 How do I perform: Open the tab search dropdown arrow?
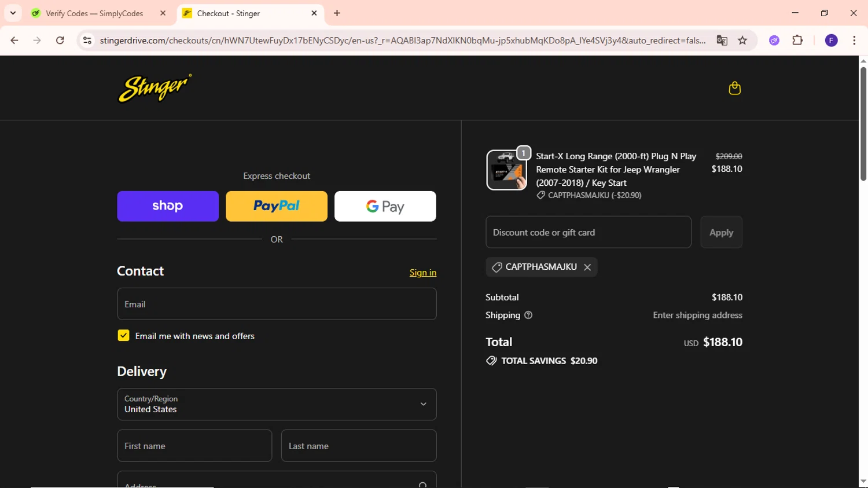click(x=13, y=13)
